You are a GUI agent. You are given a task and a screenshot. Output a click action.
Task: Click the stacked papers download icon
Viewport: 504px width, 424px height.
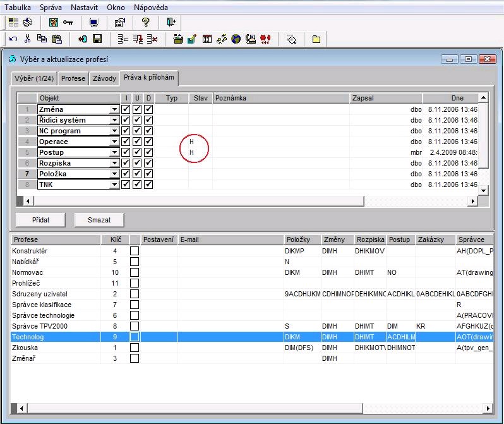tap(28, 22)
